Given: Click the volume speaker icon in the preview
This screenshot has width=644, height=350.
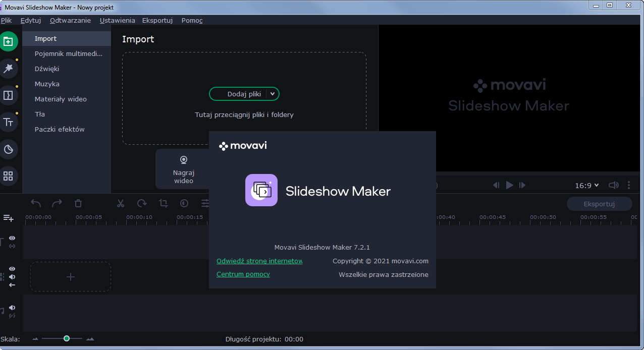Looking at the screenshot, I should click(614, 185).
